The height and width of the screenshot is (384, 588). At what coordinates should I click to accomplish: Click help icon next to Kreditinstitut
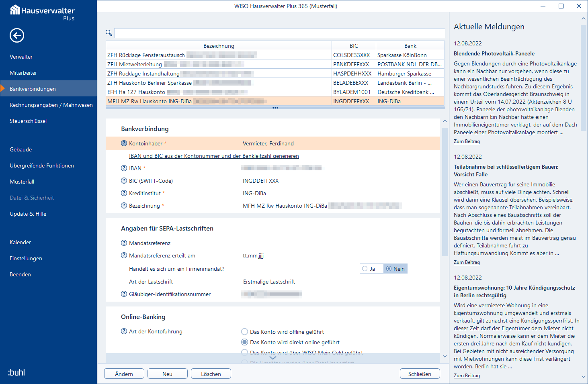tap(124, 193)
